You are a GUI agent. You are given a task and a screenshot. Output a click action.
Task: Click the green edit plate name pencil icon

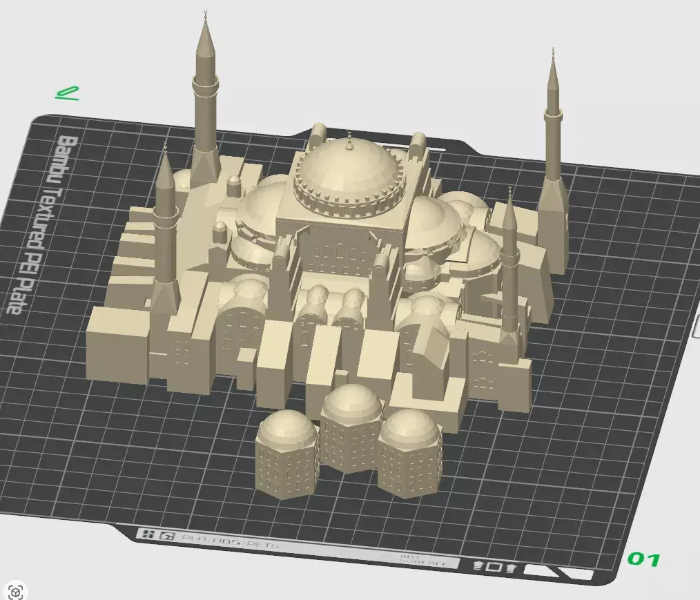click(67, 93)
